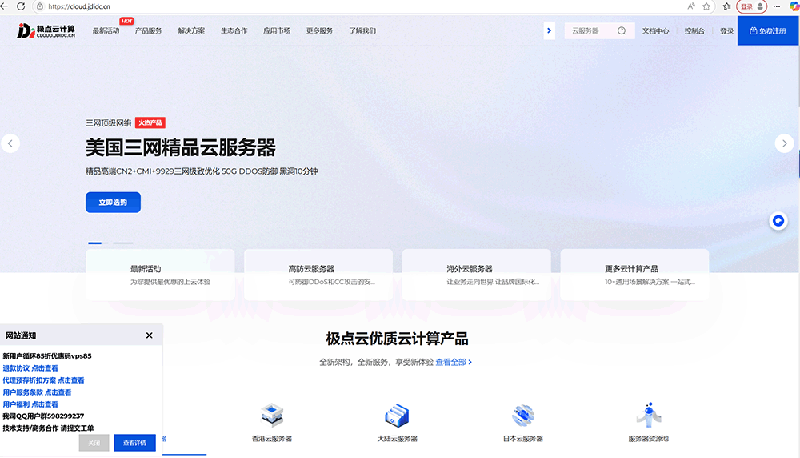
Task: Open the 代理预存折扣方案 点击查看 link
Action: (x=43, y=380)
